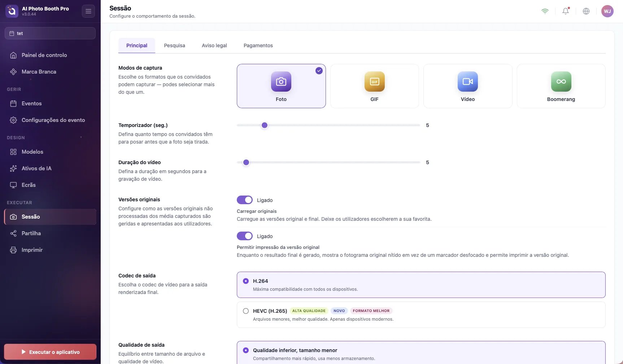623x364 pixels.
Task: Select the Boomerang capture mode icon
Action: pyautogui.click(x=561, y=82)
